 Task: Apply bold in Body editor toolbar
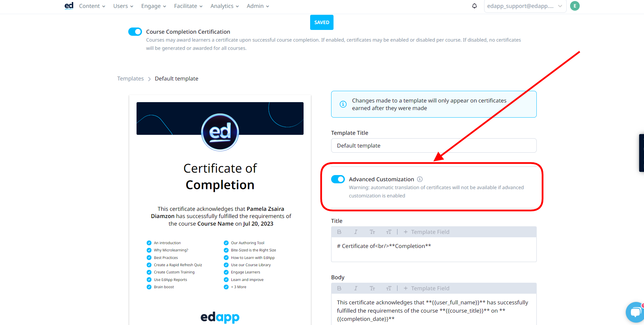(x=339, y=289)
